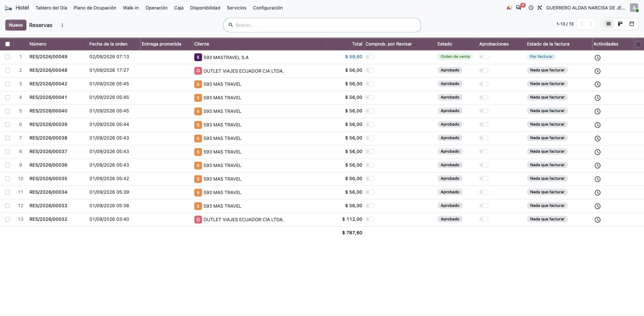Open the Walk-in menu
This screenshot has width=644, height=316.
click(131, 8)
